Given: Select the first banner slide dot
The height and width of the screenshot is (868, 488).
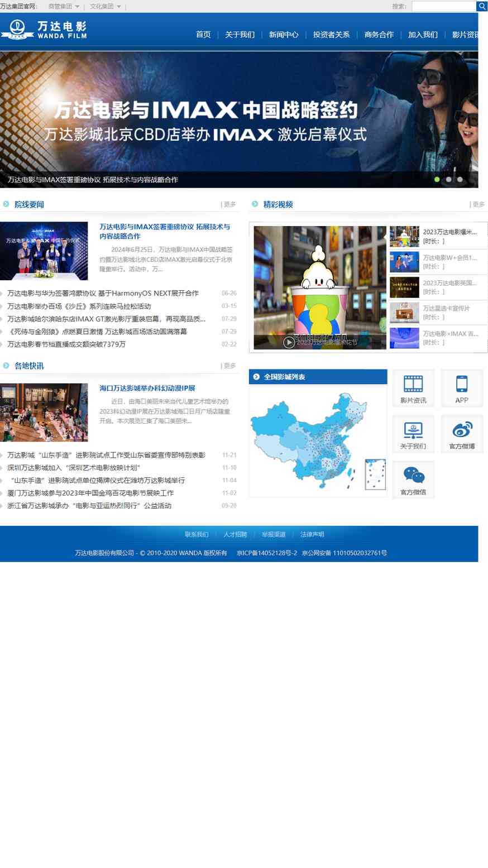Looking at the screenshot, I should 437,179.
